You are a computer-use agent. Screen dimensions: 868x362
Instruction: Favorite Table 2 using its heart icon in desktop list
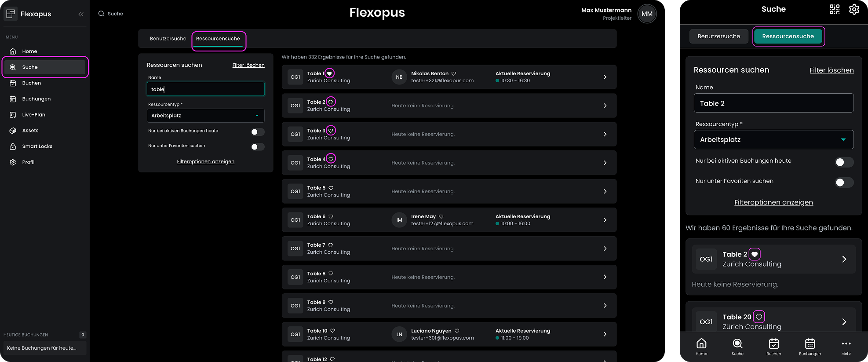tap(331, 102)
